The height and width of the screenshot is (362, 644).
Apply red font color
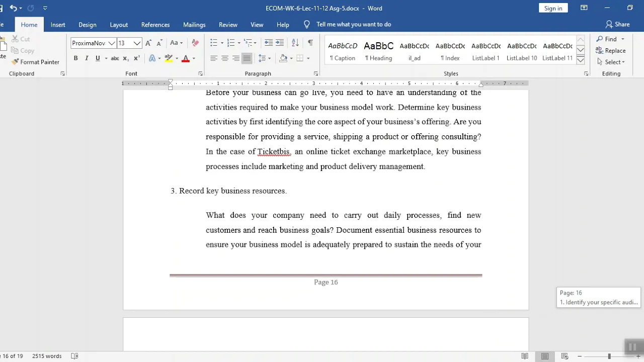tap(186, 58)
